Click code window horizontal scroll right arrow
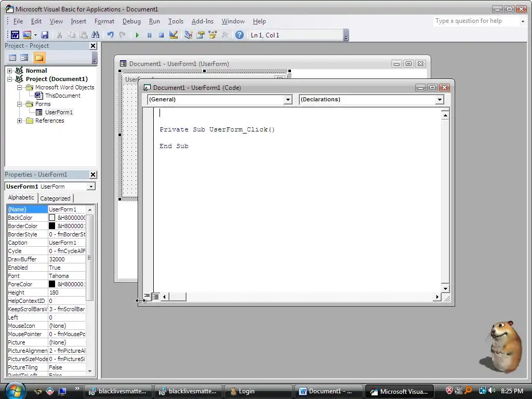532x399 pixels. 437,297
